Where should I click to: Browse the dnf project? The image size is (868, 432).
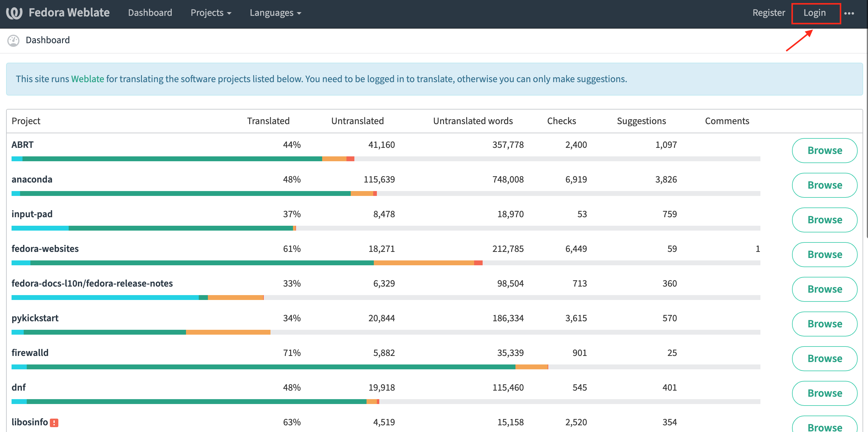pyautogui.click(x=825, y=394)
